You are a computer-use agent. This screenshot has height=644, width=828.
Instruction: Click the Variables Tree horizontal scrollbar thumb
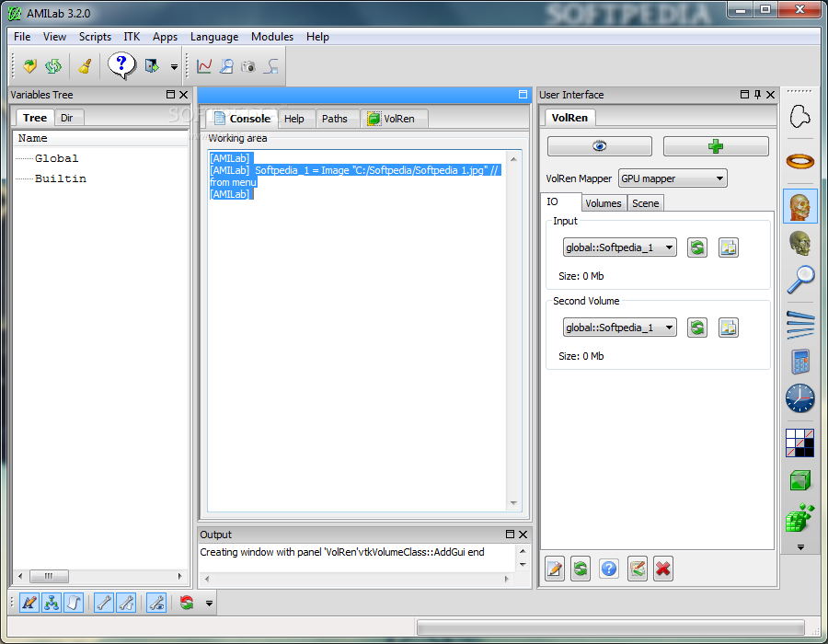[x=49, y=576]
